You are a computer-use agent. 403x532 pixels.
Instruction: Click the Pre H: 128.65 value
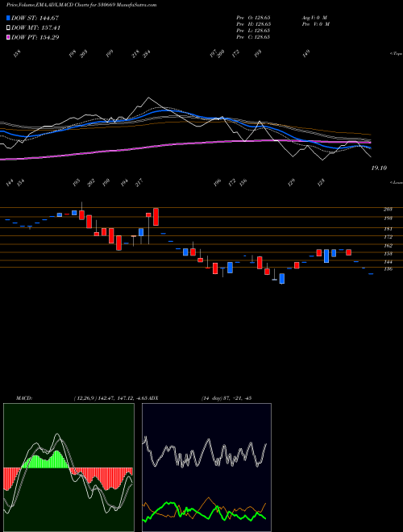pyautogui.click(x=253, y=24)
